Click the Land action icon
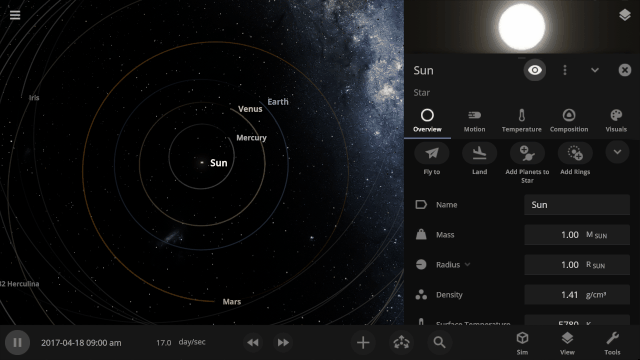The height and width of the screenshot is (360, 640). point(479,153)
